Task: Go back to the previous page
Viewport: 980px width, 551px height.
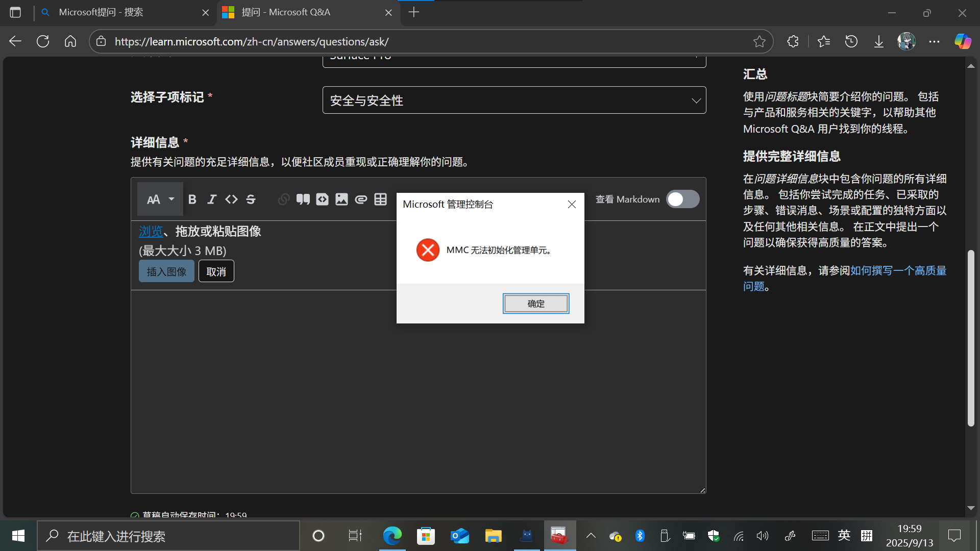Action: 15,41
